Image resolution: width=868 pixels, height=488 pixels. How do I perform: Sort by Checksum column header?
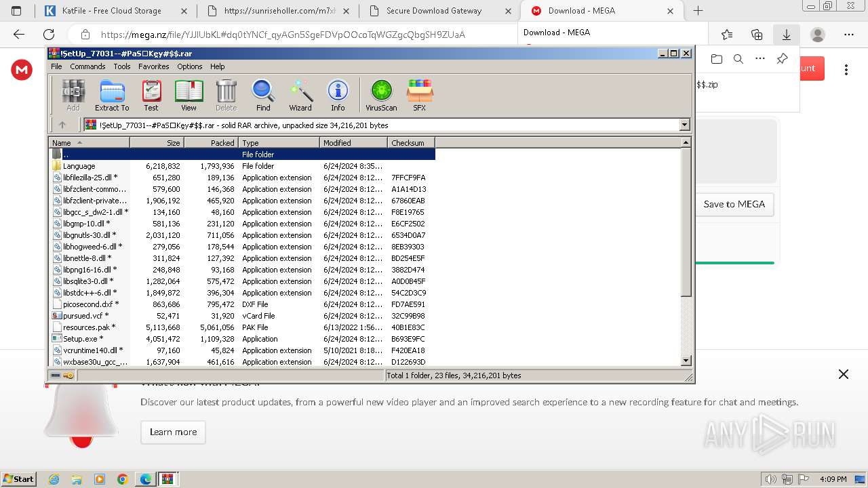coord(411,143)
